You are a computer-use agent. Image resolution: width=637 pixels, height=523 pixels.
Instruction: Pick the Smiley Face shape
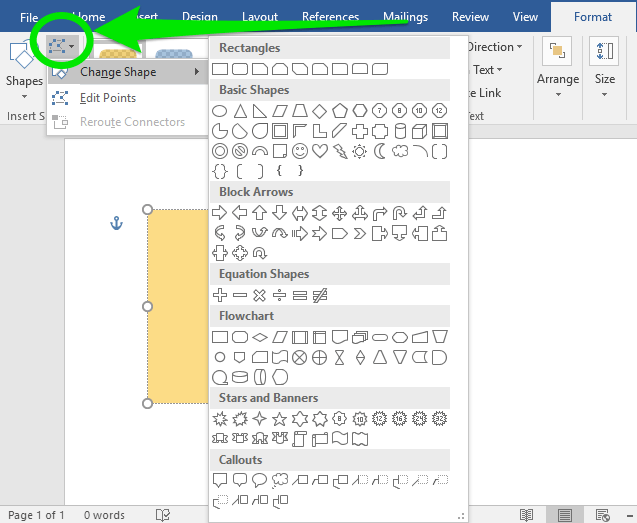[x=300, y=151]
